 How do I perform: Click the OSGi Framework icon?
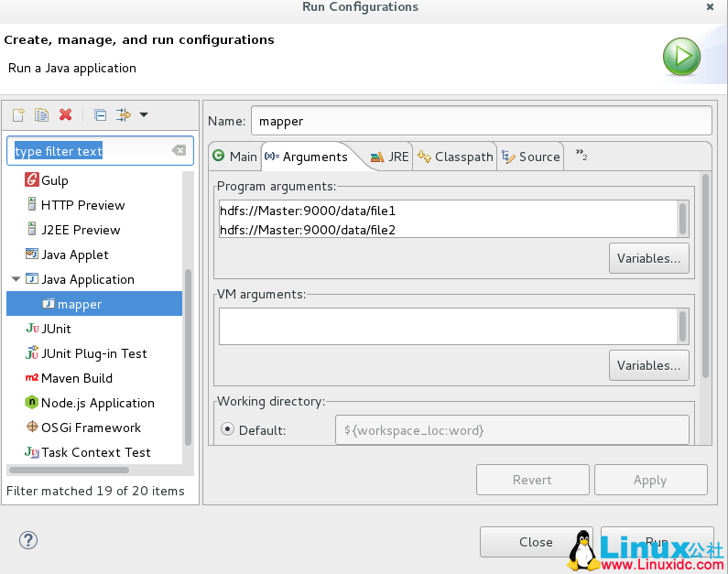click(32, 427)
